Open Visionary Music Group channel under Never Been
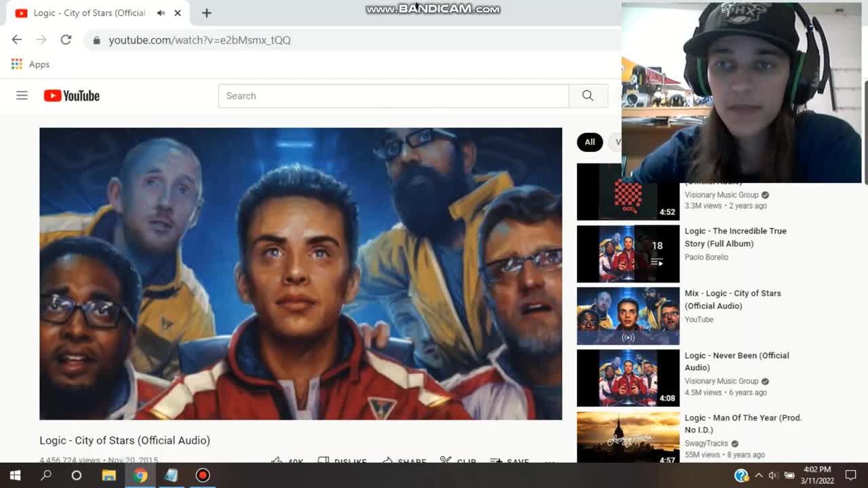This screenshot has width=868, height=488. [722, 381]
